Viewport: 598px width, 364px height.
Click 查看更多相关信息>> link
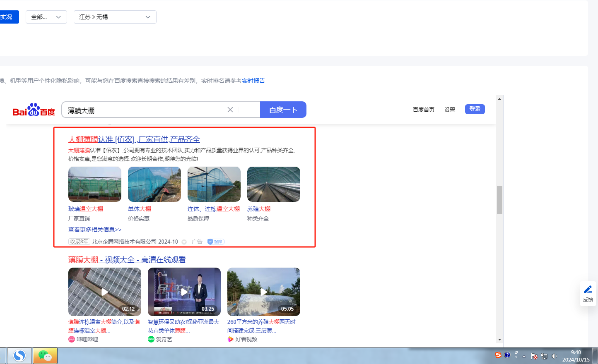(95, 230)
